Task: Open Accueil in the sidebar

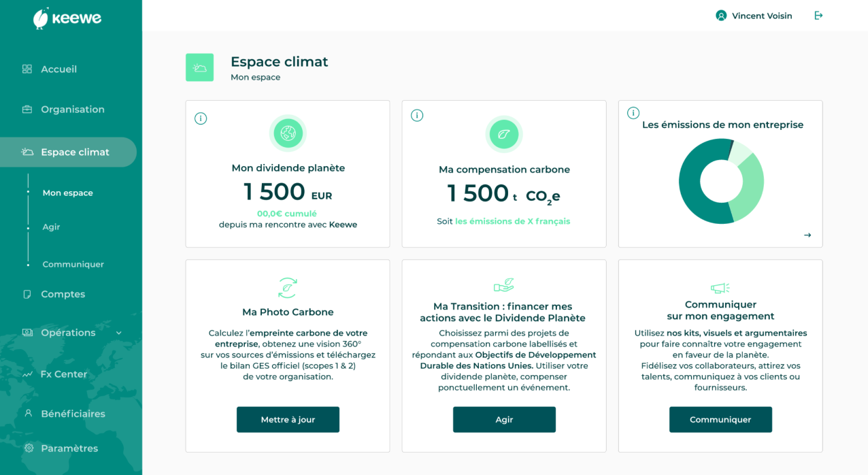Action: click(59, 69)
